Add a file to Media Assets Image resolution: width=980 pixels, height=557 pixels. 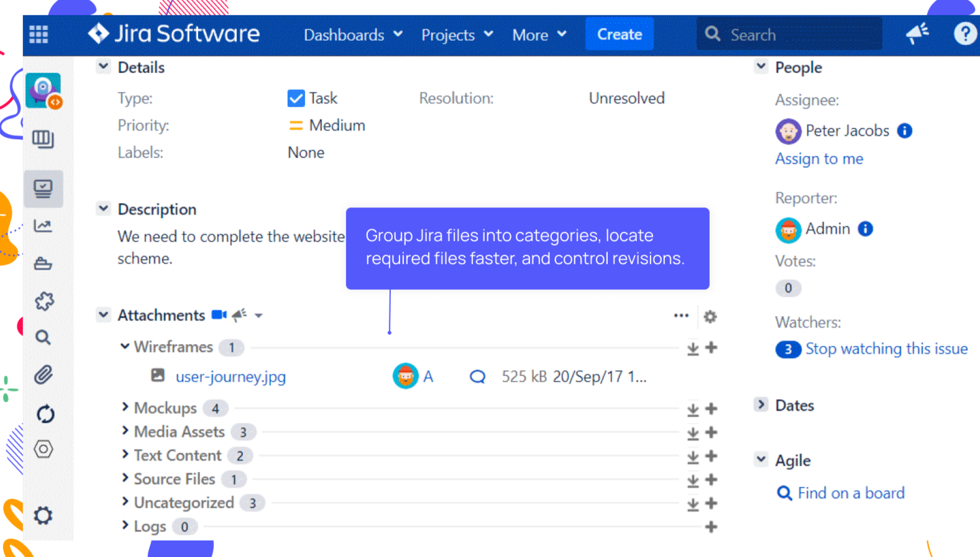pos(712,432)
